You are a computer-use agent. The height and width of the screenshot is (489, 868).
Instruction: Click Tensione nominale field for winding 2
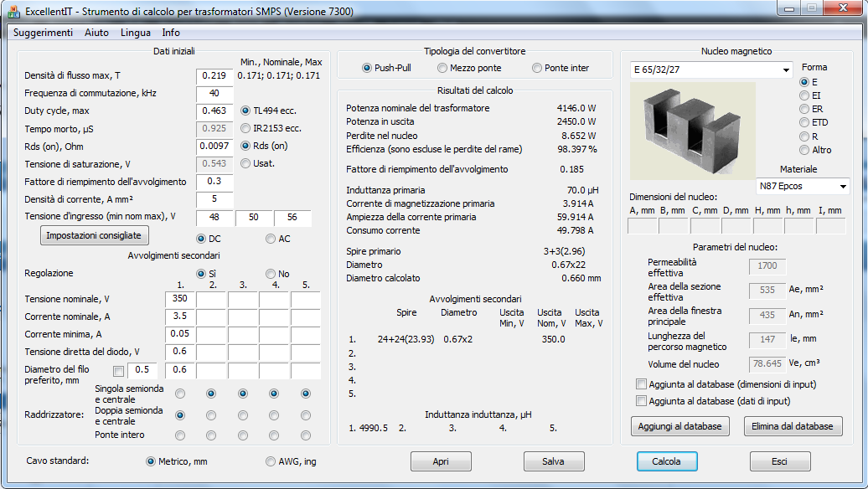tap(211, 299)
